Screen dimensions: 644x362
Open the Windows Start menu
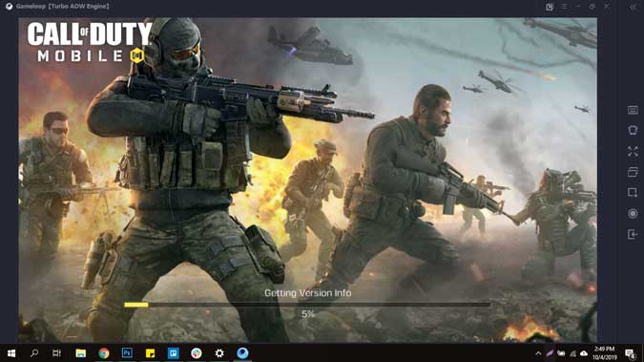click(11, 353)
